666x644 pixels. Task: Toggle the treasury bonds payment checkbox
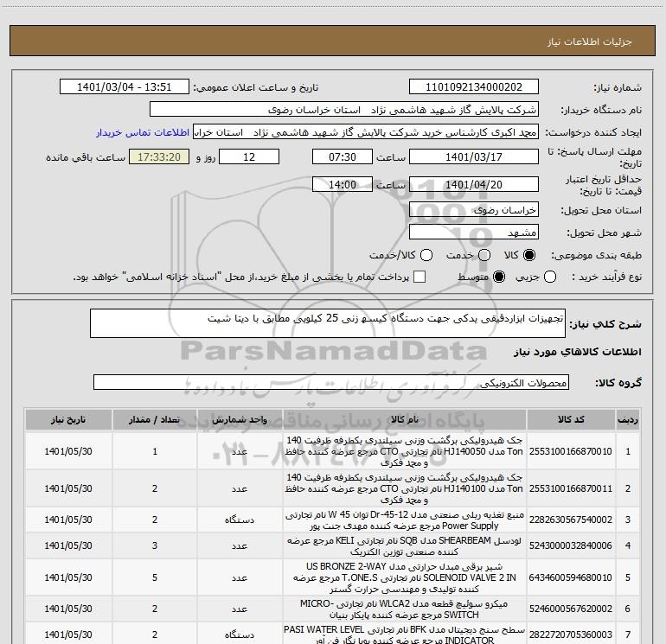click(x=419, y=277)
